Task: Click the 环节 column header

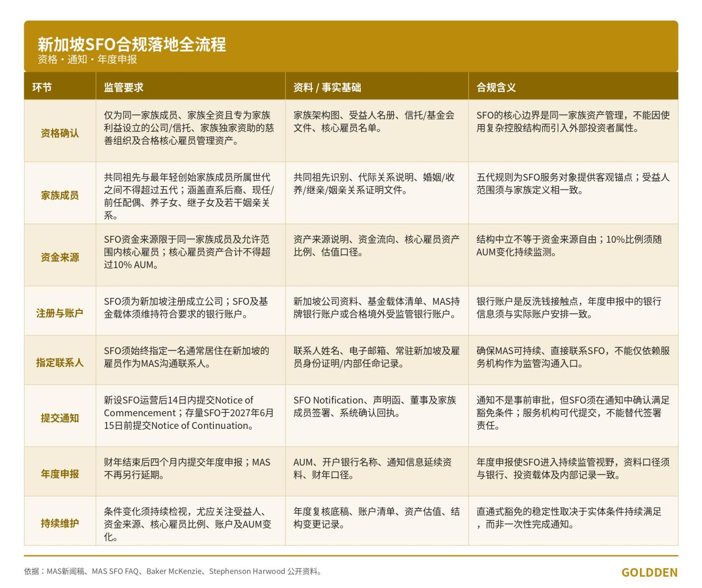Action: tap(42, 87)
